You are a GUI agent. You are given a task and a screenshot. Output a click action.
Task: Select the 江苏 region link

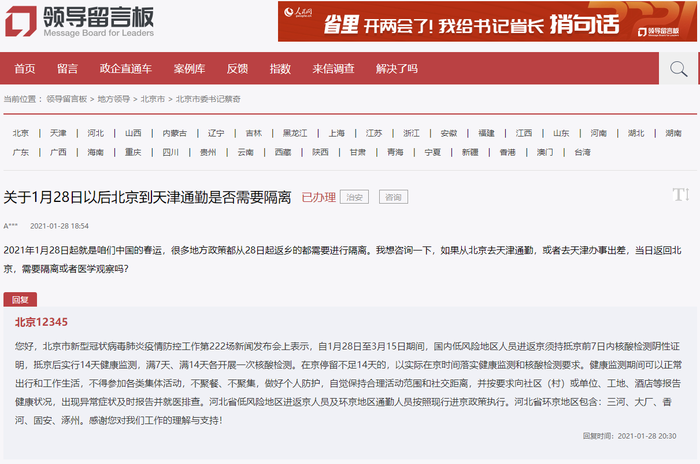click(x=374, y=133)
